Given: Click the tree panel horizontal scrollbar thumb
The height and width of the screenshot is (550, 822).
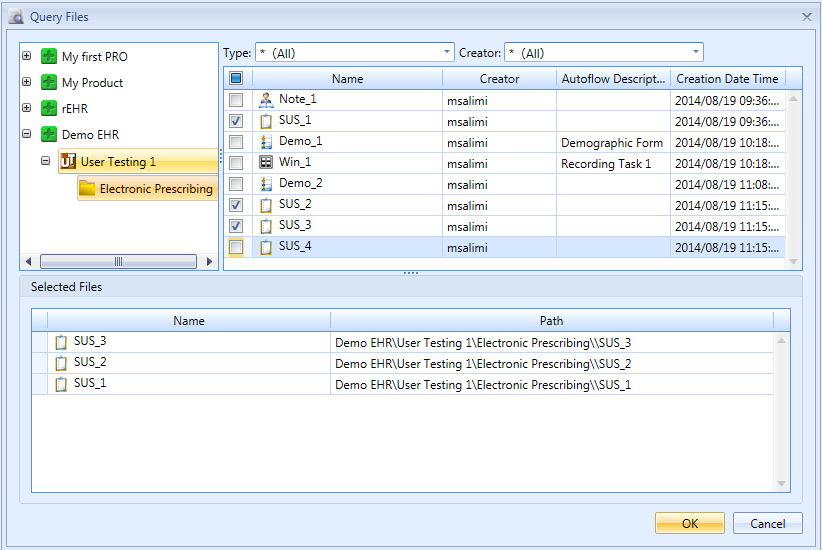Looking at the screenshot, I should pyautogui.click(x=118, y=261).
